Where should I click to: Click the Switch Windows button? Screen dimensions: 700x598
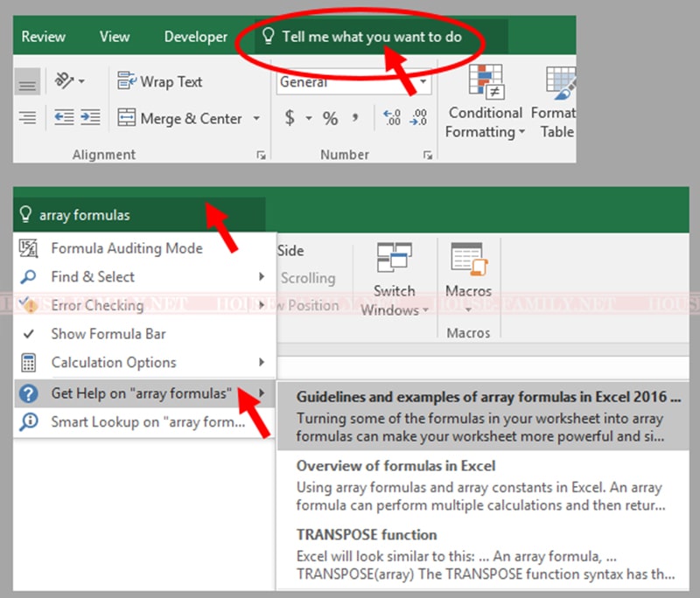[395, 280]
